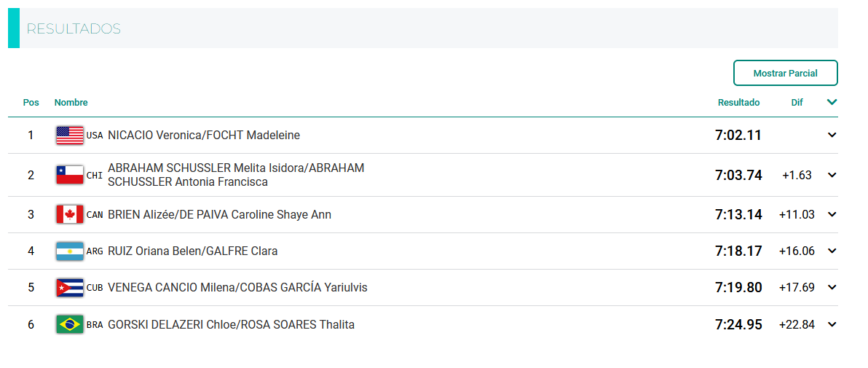The height and width of the screenshot is (368, 868).
Task: Expand the Chile result row details
Action: tap(832, 175)
